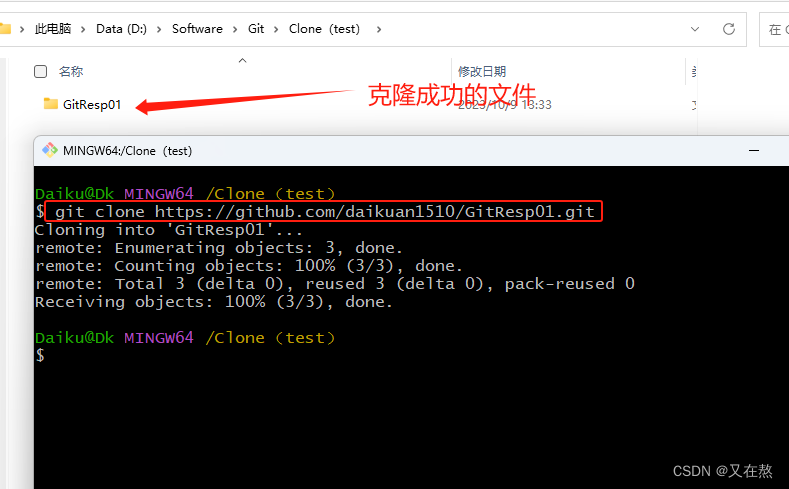Image resolution: width=789 pixels, height=489 pixels.
Task: Sort by 名称 column header
Action: pos(71,71)
